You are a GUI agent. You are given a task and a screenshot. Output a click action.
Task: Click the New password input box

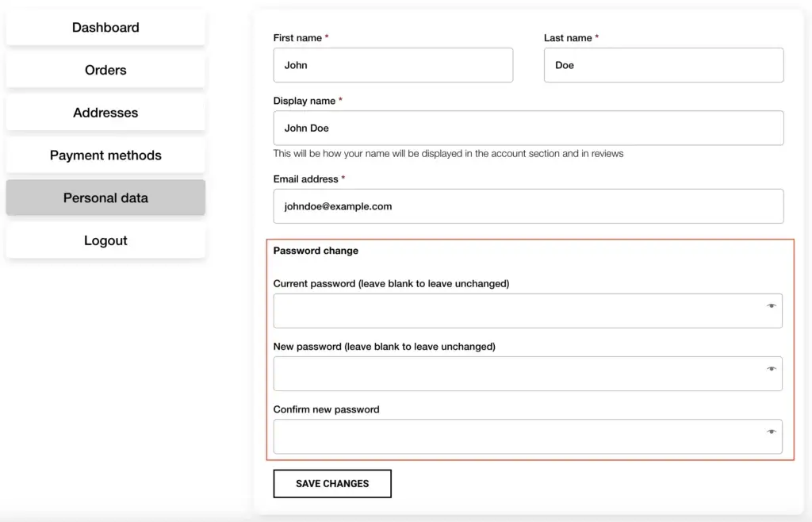[515, 374]
